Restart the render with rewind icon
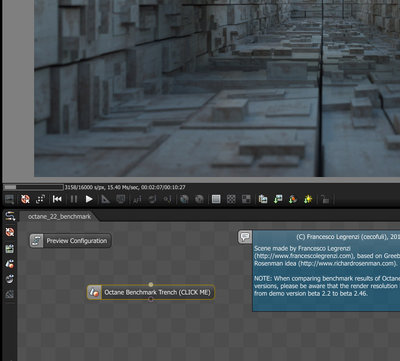Screen dimensions: 400x361 [57, 199]
